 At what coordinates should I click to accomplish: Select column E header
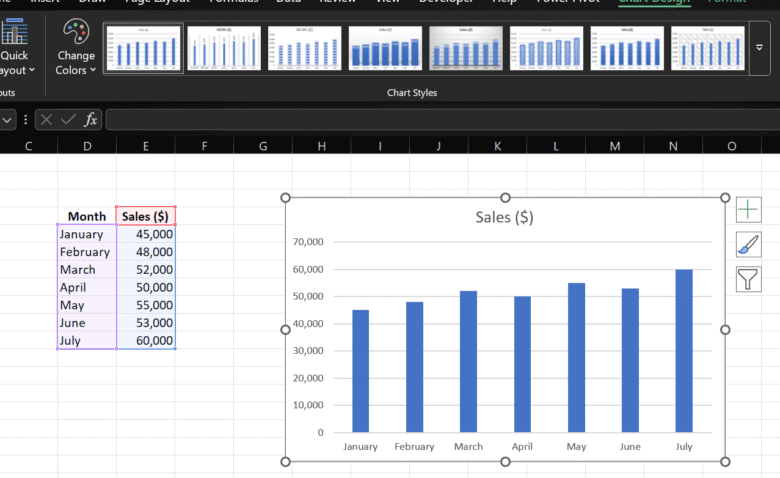(146, 146)
